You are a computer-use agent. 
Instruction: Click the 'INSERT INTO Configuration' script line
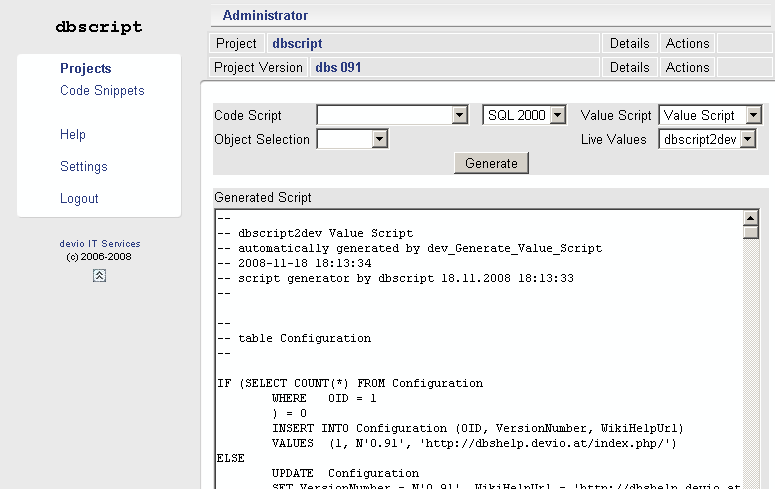click(x=477, y=428)
